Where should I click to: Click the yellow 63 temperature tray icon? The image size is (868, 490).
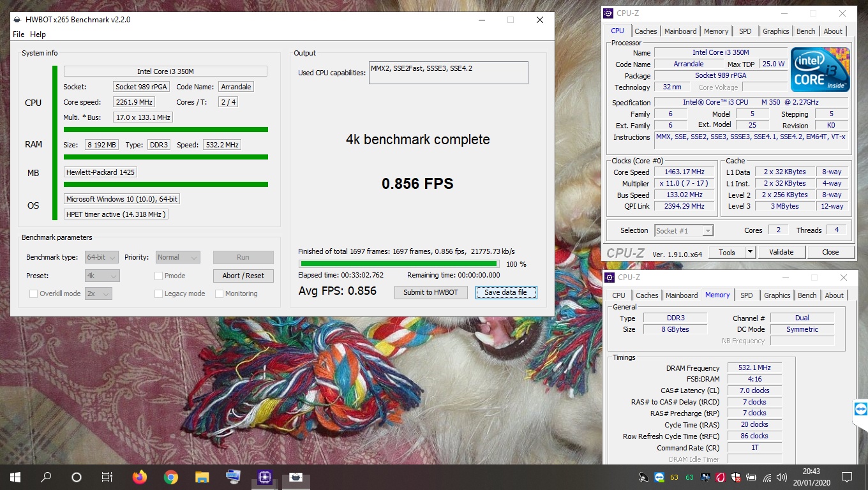(674, 477)
